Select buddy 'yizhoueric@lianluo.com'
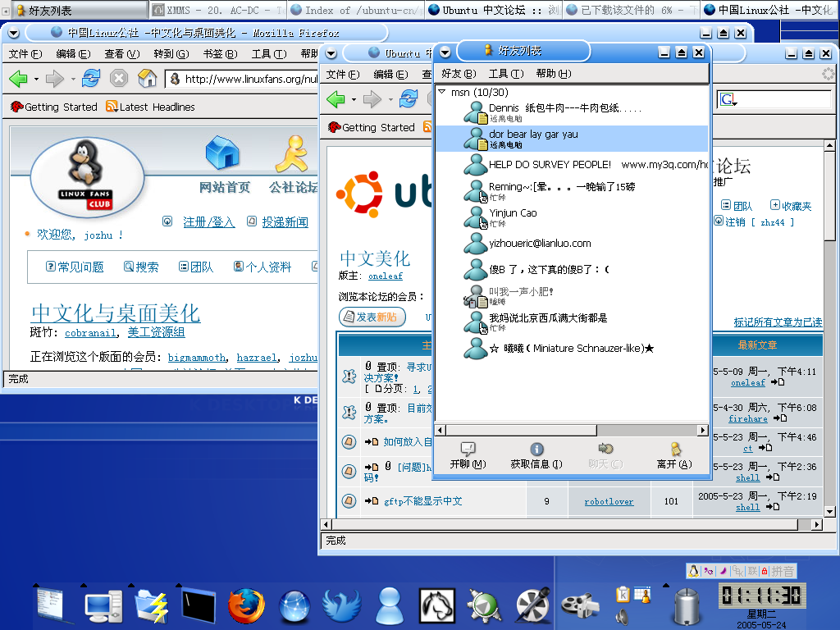The image size is (840, 630). click(572, 243)
